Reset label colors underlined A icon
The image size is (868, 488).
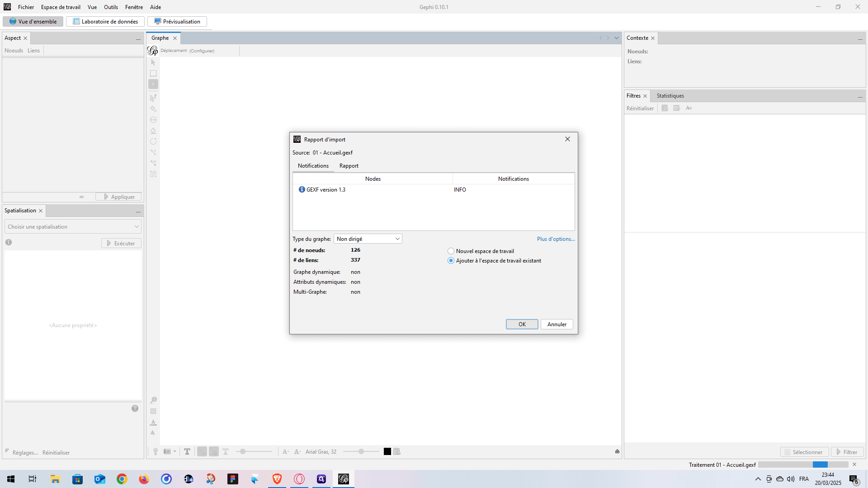[x=153, y=422]
